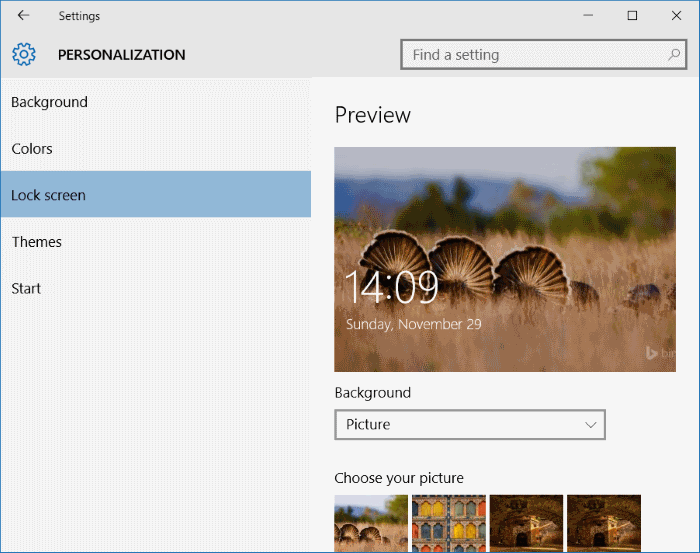This screenshot has width=700, height=553.
Task: Go back using the arrow icon
Action: click(23, 15)
